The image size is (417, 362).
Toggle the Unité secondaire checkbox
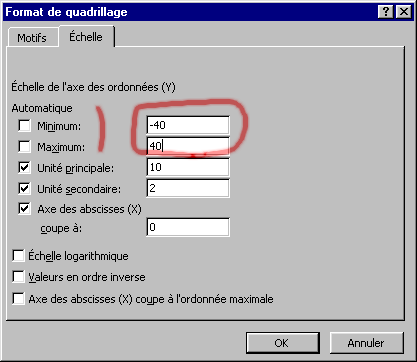(24, 188)
